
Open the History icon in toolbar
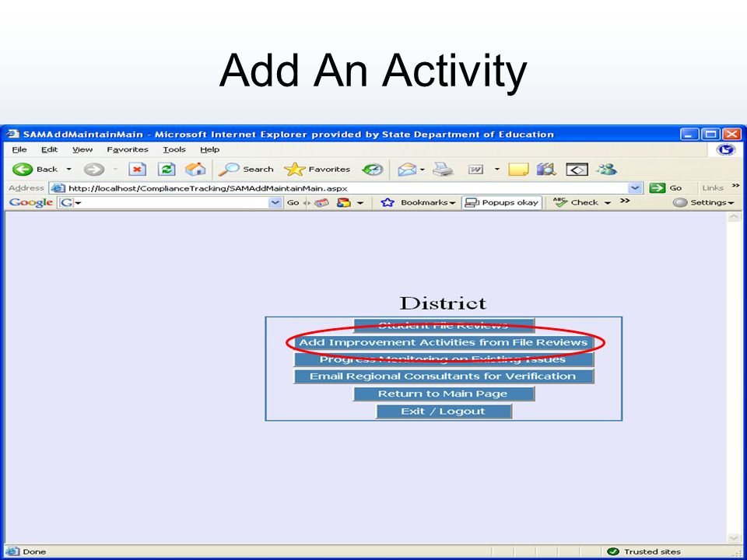pyautogui.click(x=372, y=169)
